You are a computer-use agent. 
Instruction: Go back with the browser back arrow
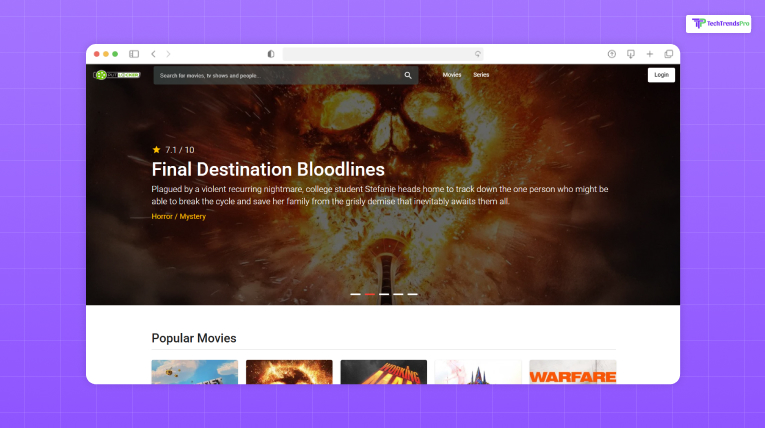153,54
